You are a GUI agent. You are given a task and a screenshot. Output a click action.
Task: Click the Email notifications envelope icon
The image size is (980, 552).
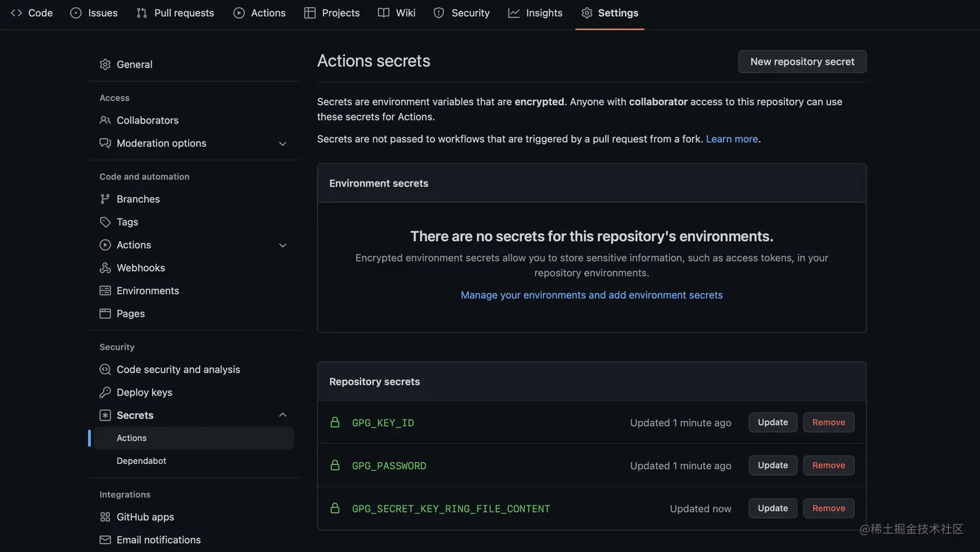(105, 540)
